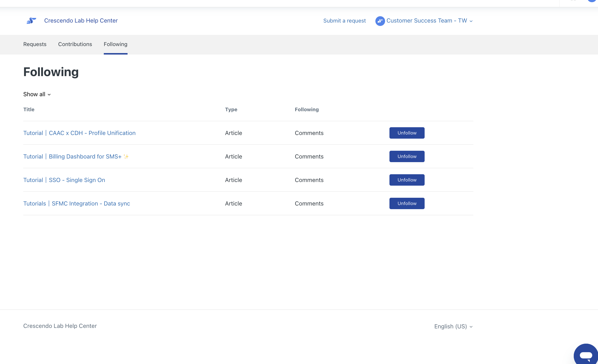Click the Submit a request link
The width and height of the screenshot is (598, 364).
tap(344, 21)
